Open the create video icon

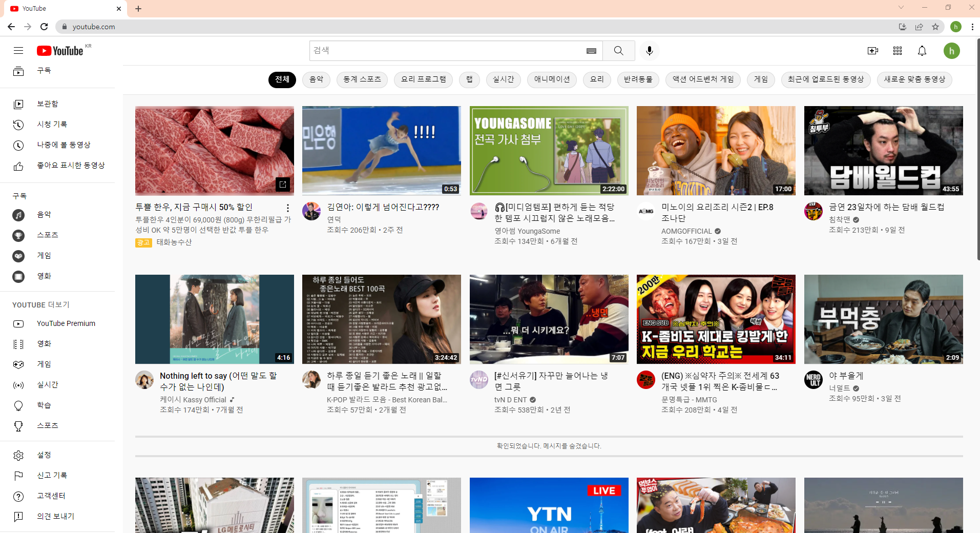coord(873,51)
